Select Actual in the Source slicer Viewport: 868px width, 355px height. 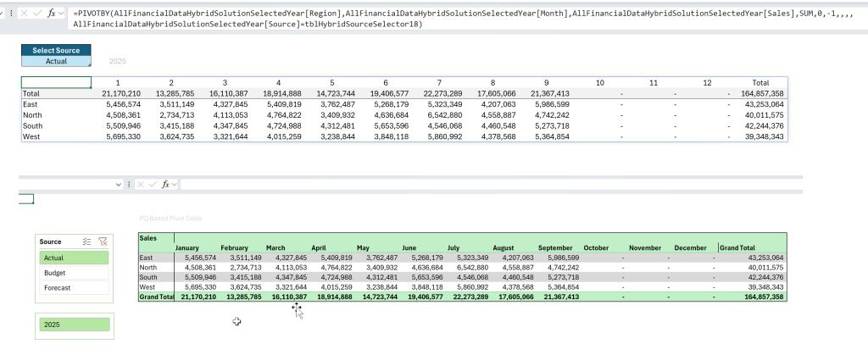point(75,258)
